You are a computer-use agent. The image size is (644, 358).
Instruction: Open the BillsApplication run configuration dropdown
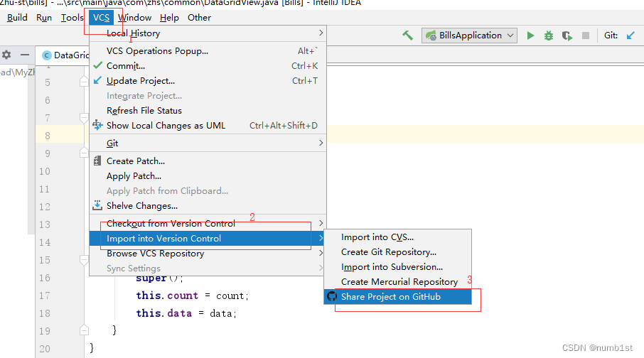tap(469, 36)
